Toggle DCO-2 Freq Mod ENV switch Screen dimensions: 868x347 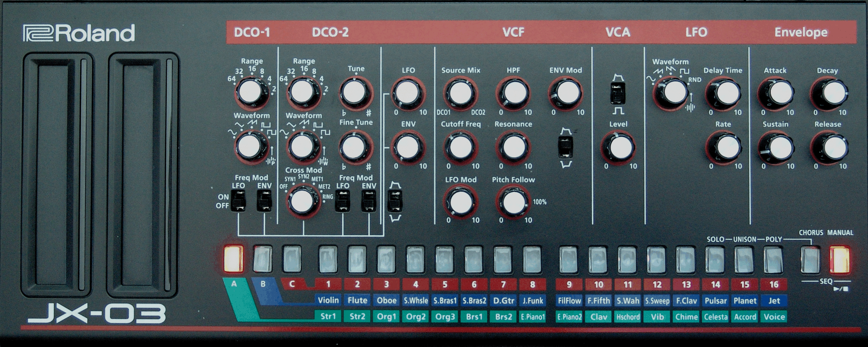point(369,201)
